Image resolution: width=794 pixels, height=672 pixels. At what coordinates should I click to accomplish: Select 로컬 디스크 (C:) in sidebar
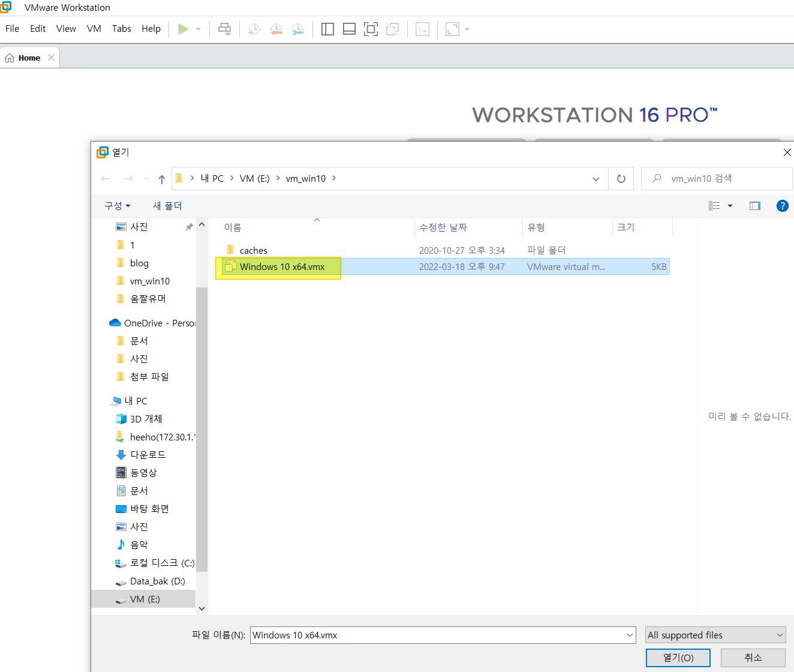coord(162,563)
